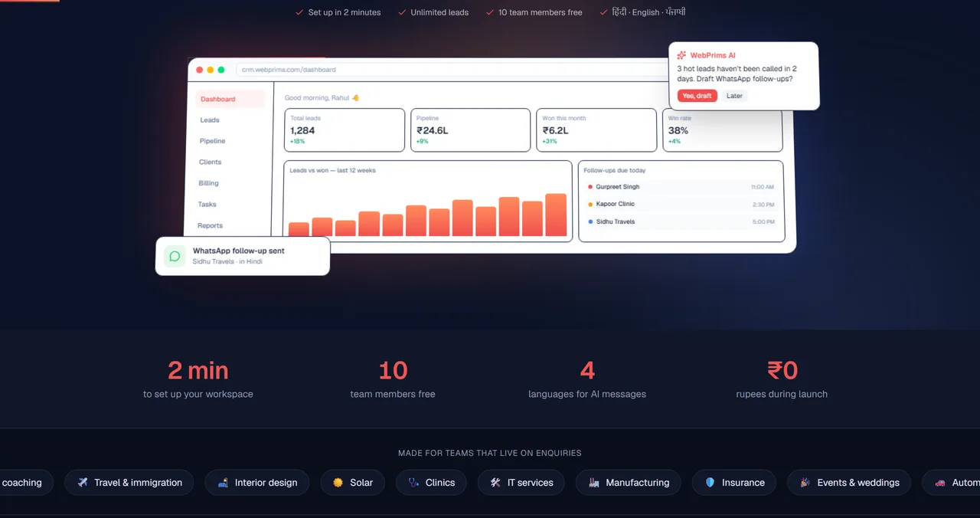Click Made for teams that live on enquiries heading

point(490,453)
